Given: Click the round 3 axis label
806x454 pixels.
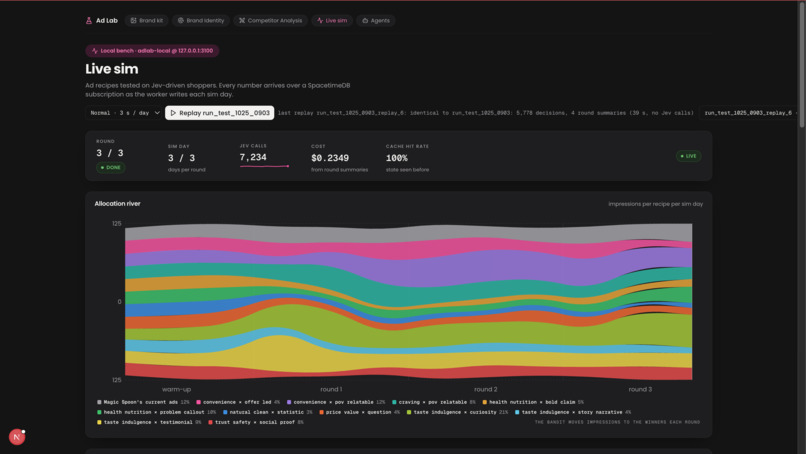Looking at the screenshot, I should point(640,389).
